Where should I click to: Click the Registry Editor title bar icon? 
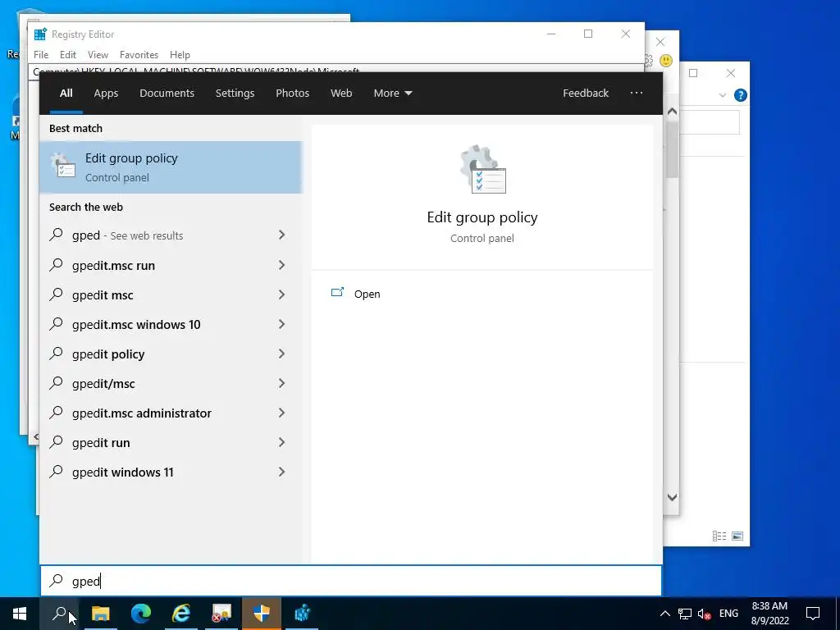pos(40,34)
